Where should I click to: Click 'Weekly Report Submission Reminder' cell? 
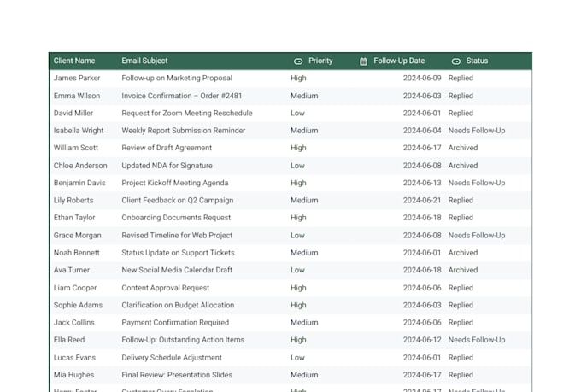(184, 131)
